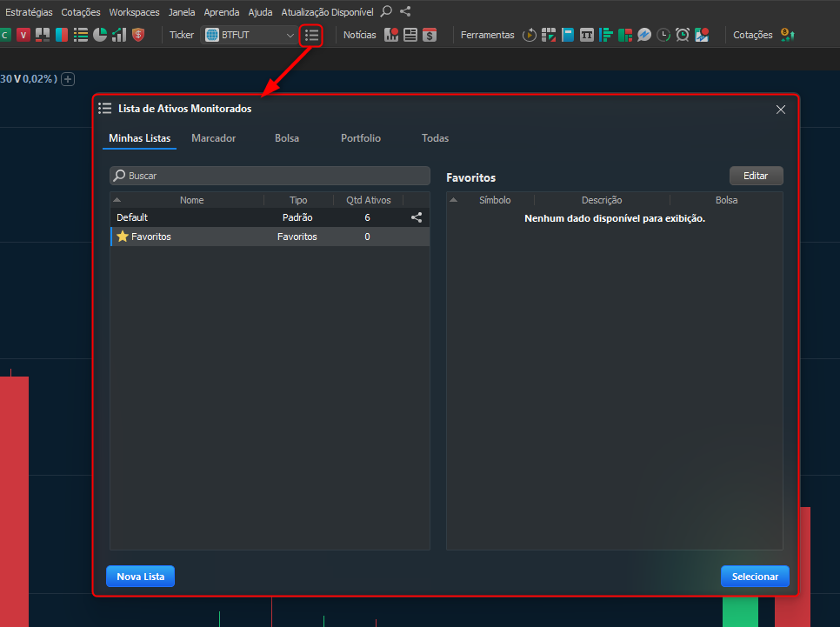Open the Cotações menu in the menu bar
Viewport: 840px width, 627px height.
(x=81, y=12)
